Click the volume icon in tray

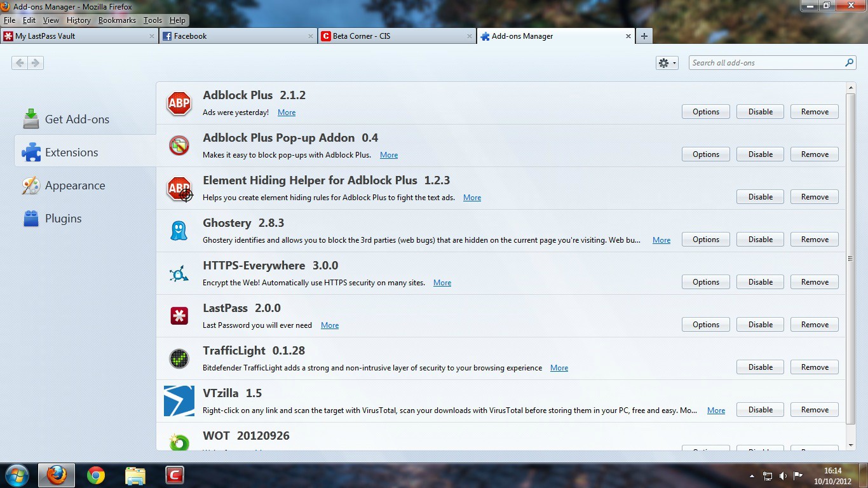(783, 476)
